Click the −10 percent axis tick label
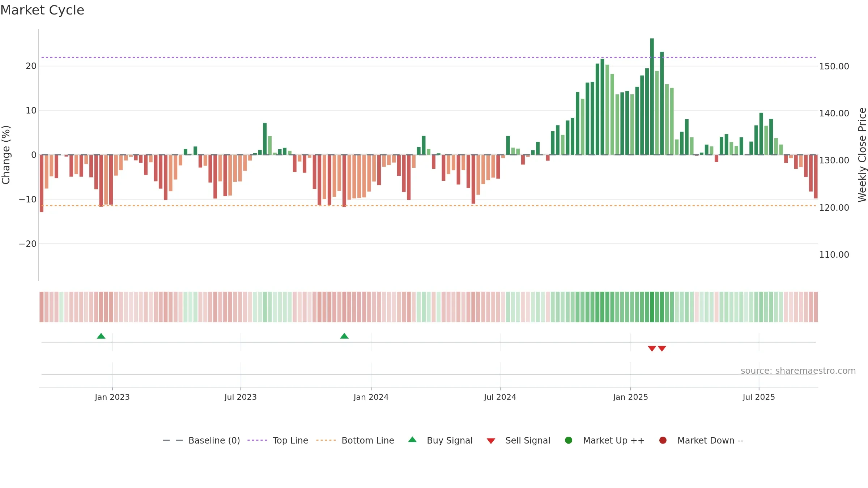Image resolution: width=868 pixels, height=488 pixels. (28, 199)
